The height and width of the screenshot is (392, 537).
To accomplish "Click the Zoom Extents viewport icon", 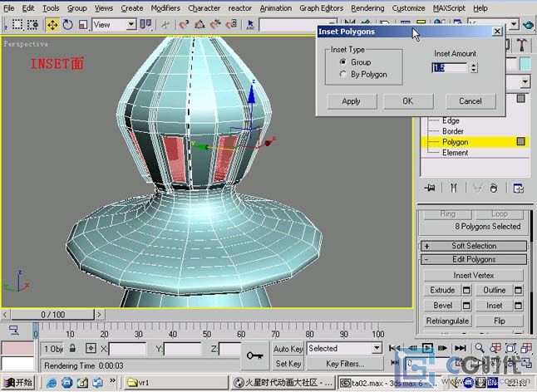I will [511, 348].
